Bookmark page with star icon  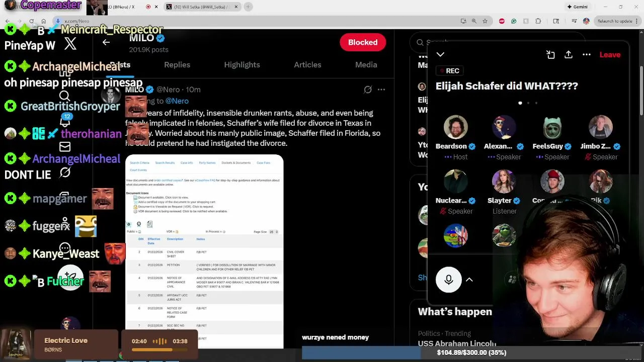pyautogui.click(x=485, y=21)
